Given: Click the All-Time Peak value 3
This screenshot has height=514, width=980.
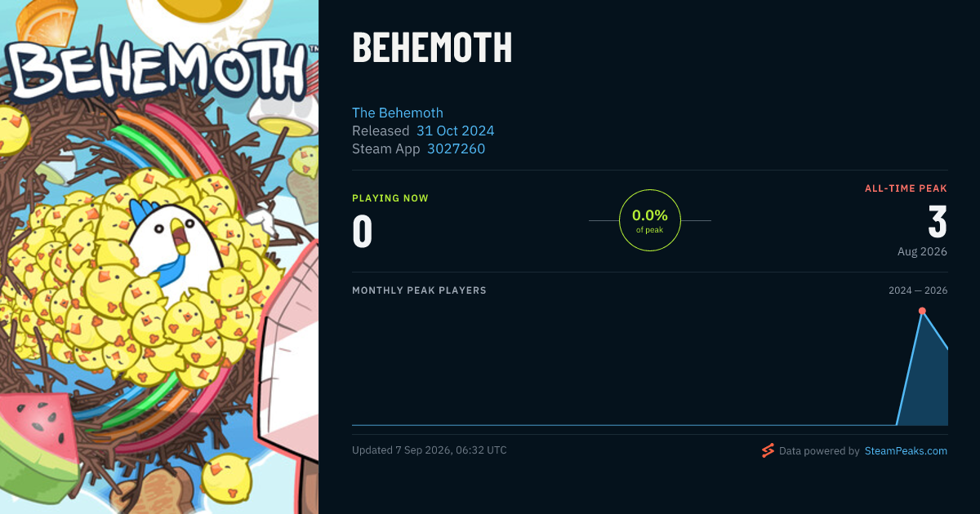Looking at the screenshot, I should tap(938, 222).
